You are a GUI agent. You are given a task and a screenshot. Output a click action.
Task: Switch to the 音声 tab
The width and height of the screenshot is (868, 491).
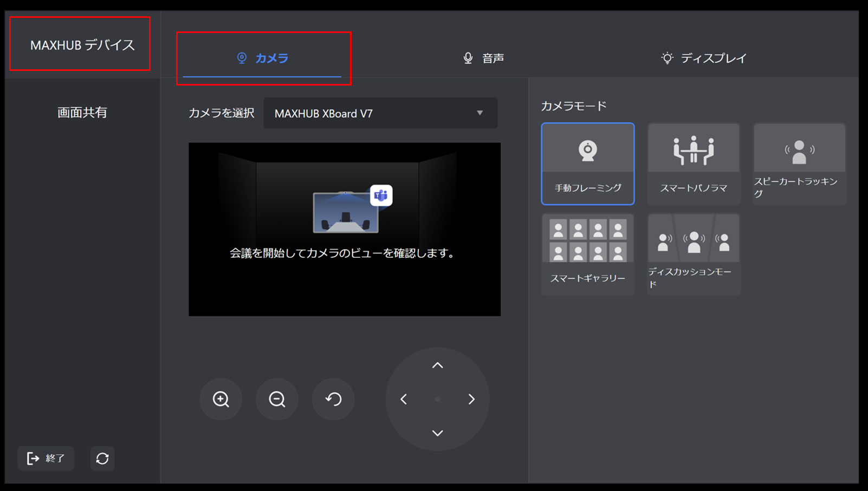pos(483,58)
